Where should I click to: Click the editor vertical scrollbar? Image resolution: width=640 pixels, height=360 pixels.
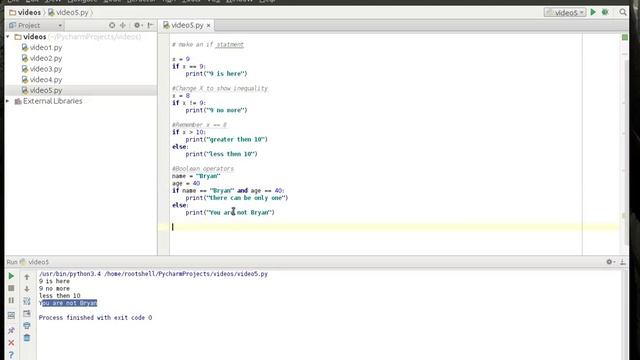click(626, 151)
